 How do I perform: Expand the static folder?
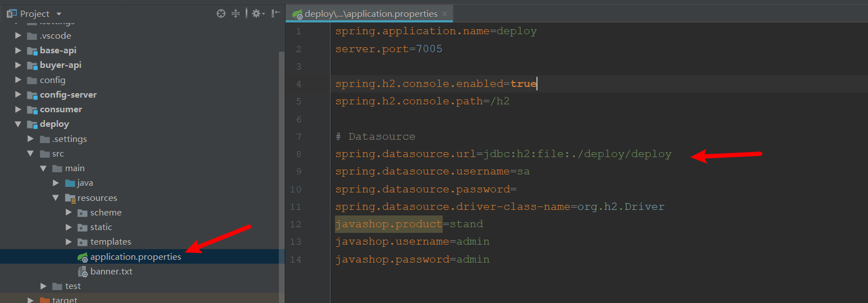(x=68, y=227)
